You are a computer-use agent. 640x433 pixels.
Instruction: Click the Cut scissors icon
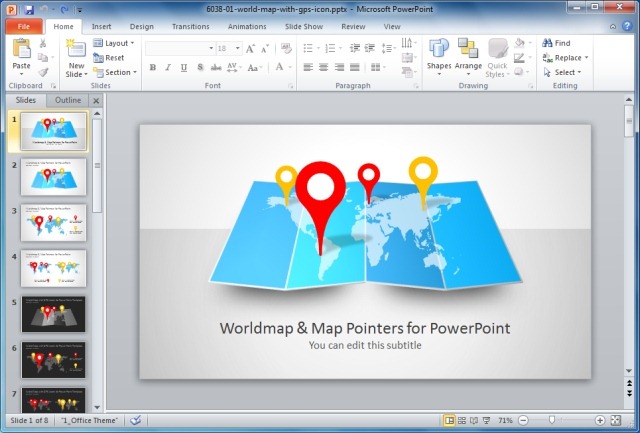coord(42,43)
